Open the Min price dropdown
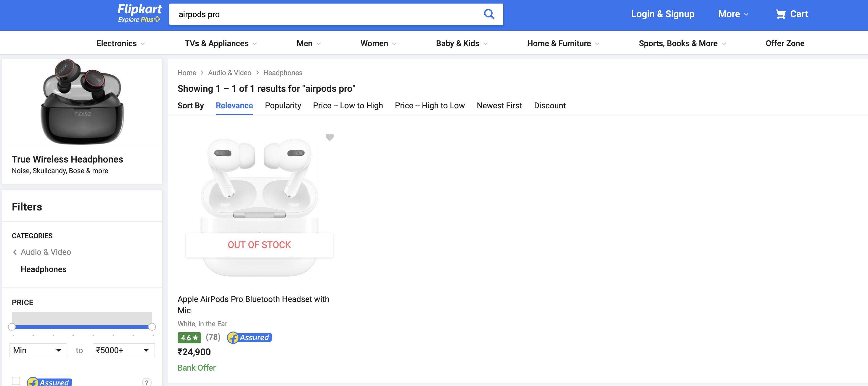 click(38, 350)
